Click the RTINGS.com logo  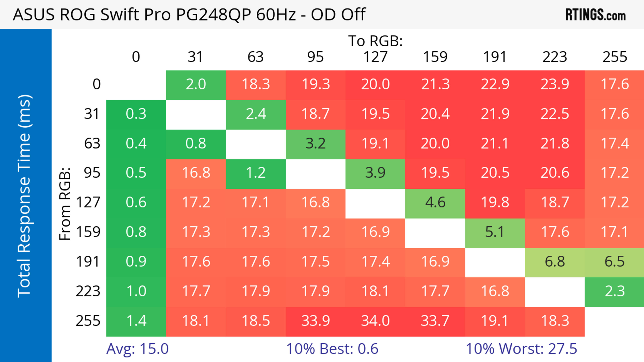596,14
